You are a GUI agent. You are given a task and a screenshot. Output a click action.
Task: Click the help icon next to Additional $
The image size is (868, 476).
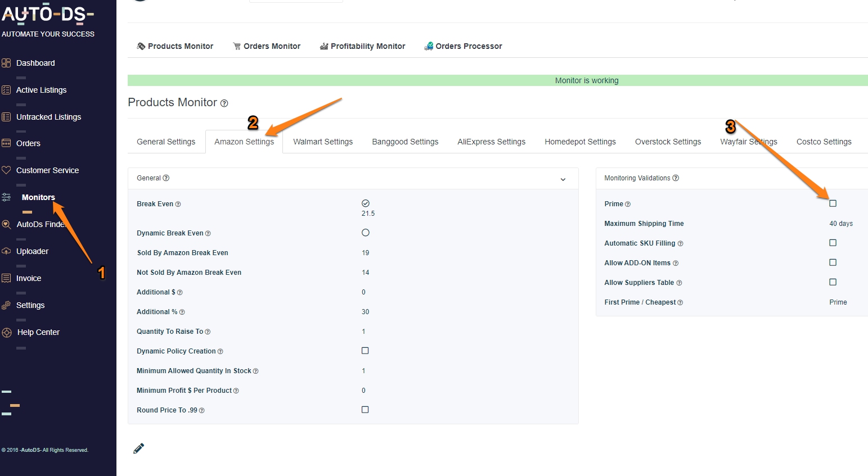[179, 293]
